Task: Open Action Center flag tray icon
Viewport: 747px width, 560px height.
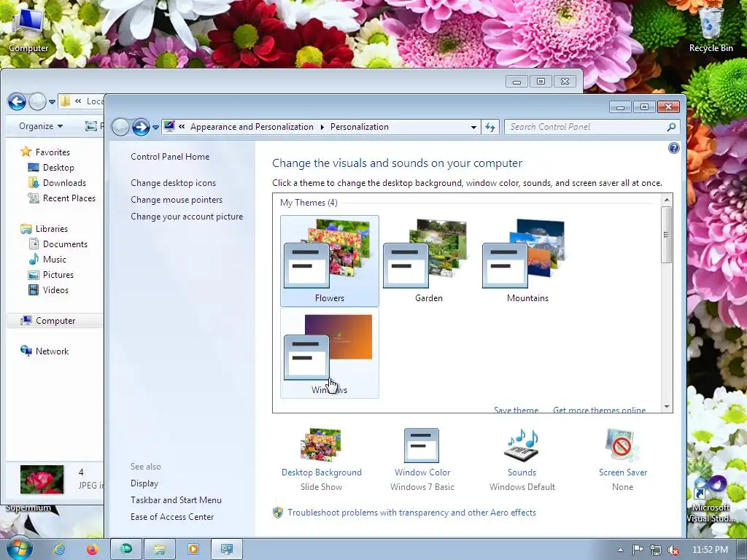Action: pyautogui.click(x=638, y=550)
